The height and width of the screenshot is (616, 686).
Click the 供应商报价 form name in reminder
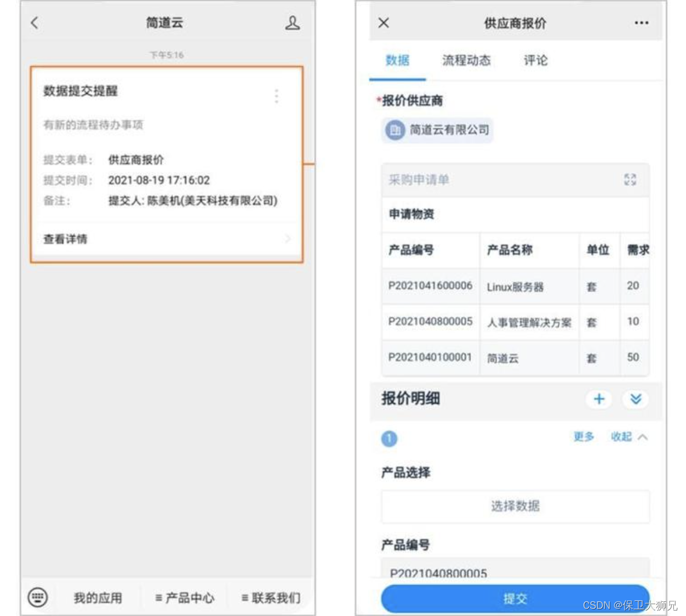pos(136,160)
